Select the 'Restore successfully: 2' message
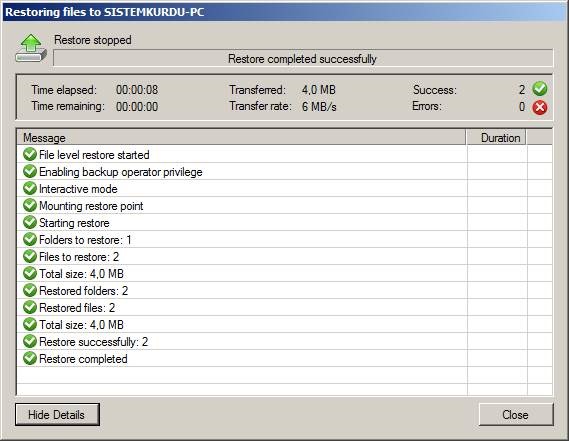 tap(94, 342)
